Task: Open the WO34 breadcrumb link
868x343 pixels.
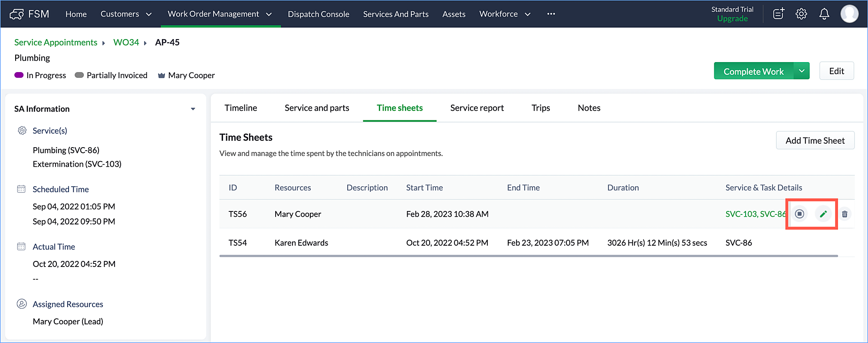Action: 126,42
